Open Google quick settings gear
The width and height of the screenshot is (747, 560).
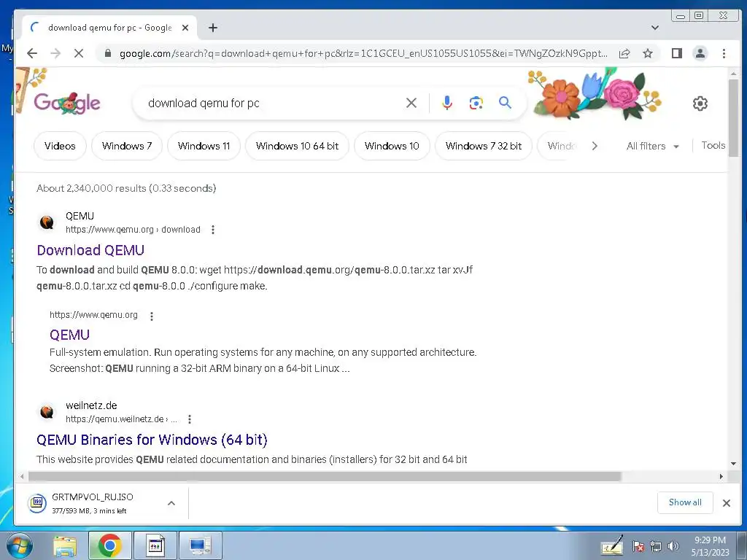tap(700, 104)
